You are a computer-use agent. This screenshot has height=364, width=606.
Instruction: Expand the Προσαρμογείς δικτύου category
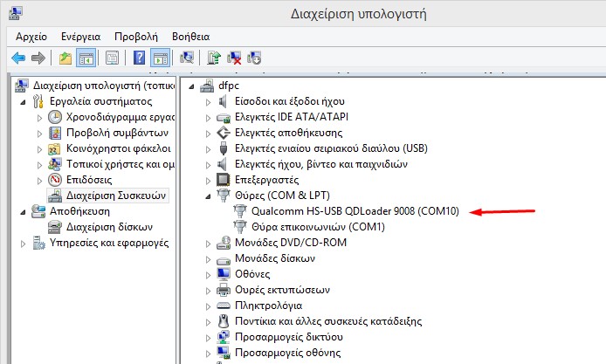point(208,337)
